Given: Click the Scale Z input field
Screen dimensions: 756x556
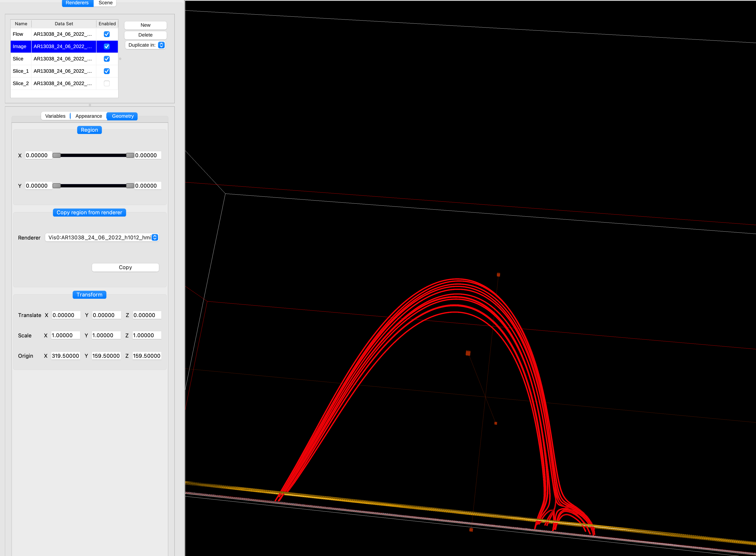Looking at the screenshot, I should [x=147, y=336].
